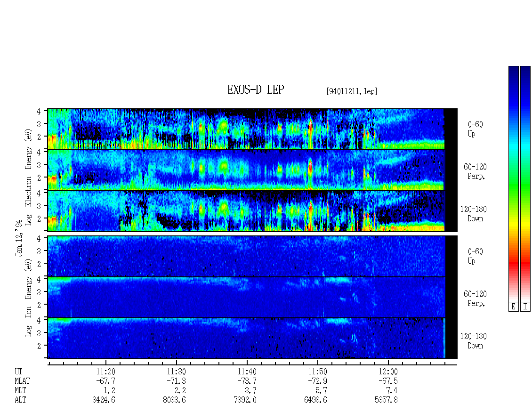
Task: Click the [94011211.lep] filename label
Action: 352,91
